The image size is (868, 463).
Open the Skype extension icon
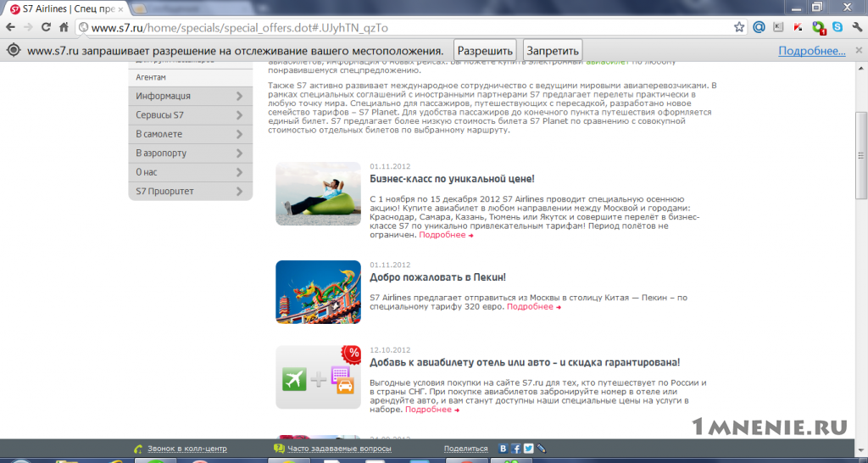837,26
